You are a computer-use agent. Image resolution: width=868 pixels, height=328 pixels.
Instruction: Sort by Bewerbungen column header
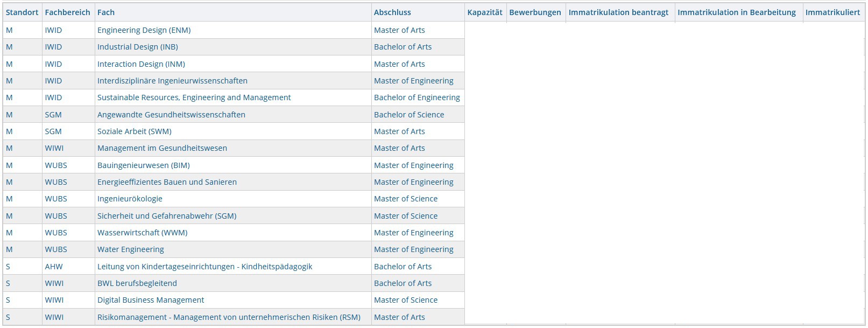pyautogui.click(x=535, y=12)
